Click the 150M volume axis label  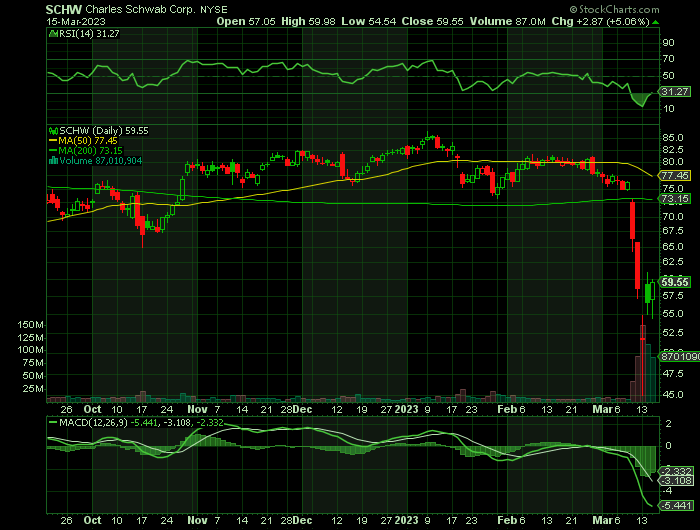pyautogui.click(x=30, y=325)
